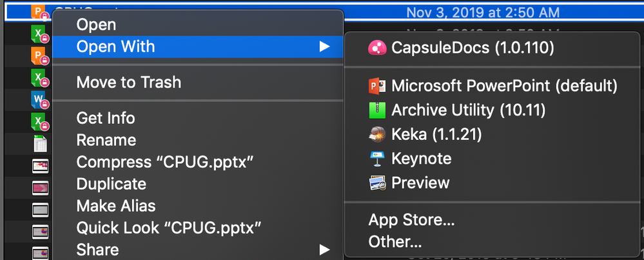Select Preview in Open With submenu
644x260 pixels.
[x=493, y=183]
